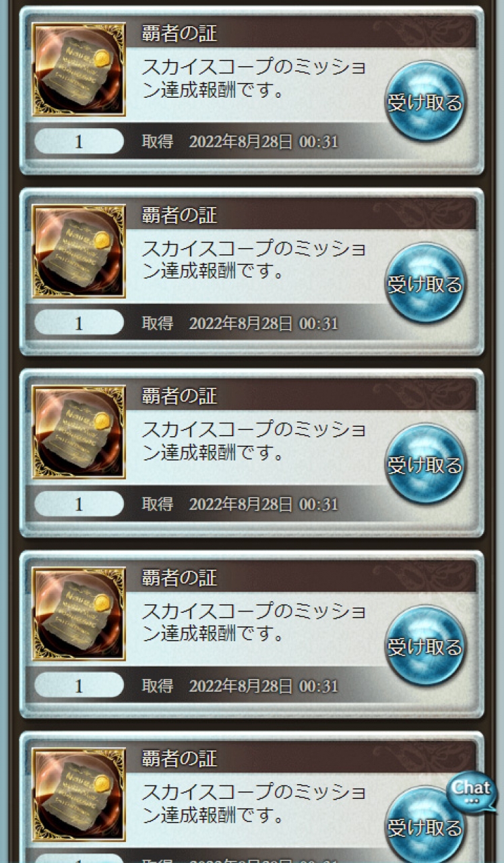Viewport: 504px width, 863px height.
Task: Tap the fifth entry's 覇者の証 title bar
Action: click(x=301, y=758)
